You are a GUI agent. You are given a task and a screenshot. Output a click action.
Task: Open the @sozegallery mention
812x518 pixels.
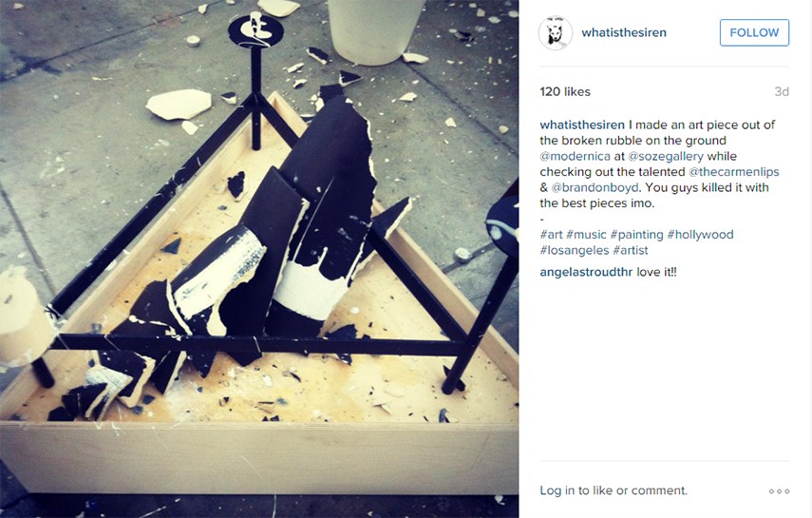pos(666,156)
